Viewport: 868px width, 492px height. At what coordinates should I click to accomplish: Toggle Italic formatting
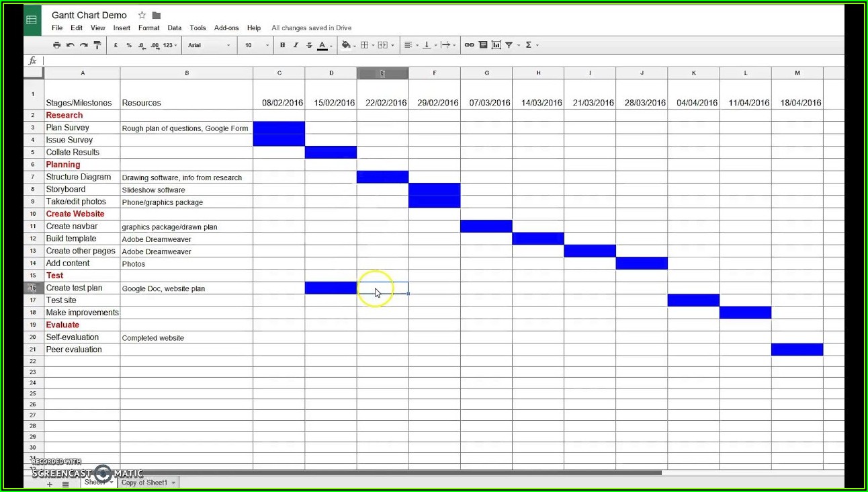(x=296, y=45)
